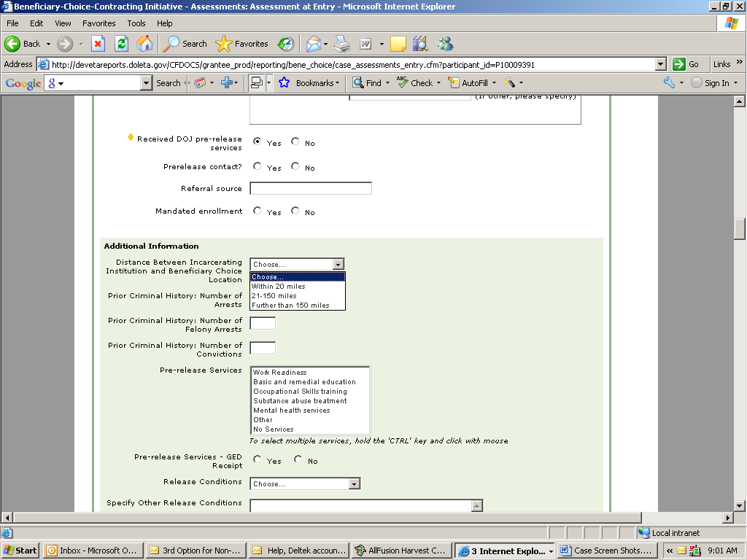Screen dimensions: 747x560
Task: Open Google toolbar wrench settings
Action: pyautogui.click(x=670, y=83)
